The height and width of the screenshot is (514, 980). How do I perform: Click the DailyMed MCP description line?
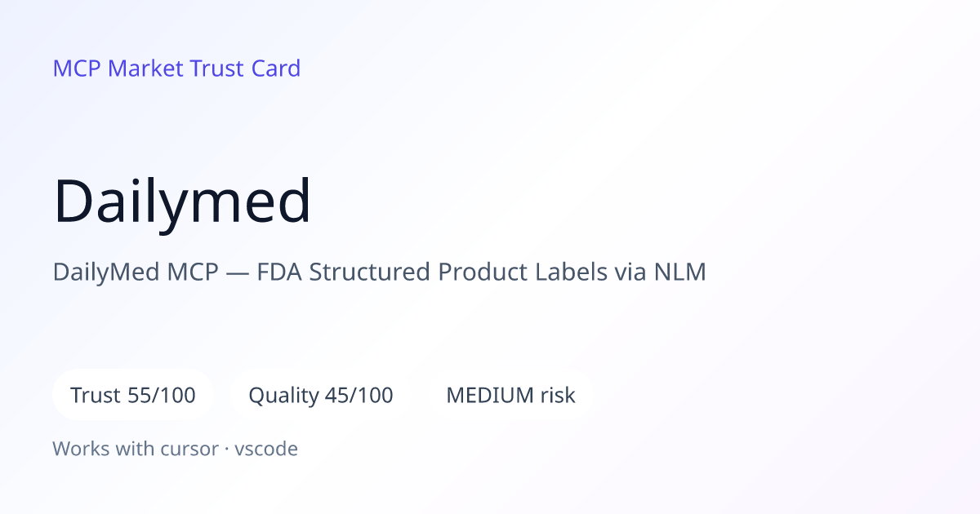coord(380,273)
